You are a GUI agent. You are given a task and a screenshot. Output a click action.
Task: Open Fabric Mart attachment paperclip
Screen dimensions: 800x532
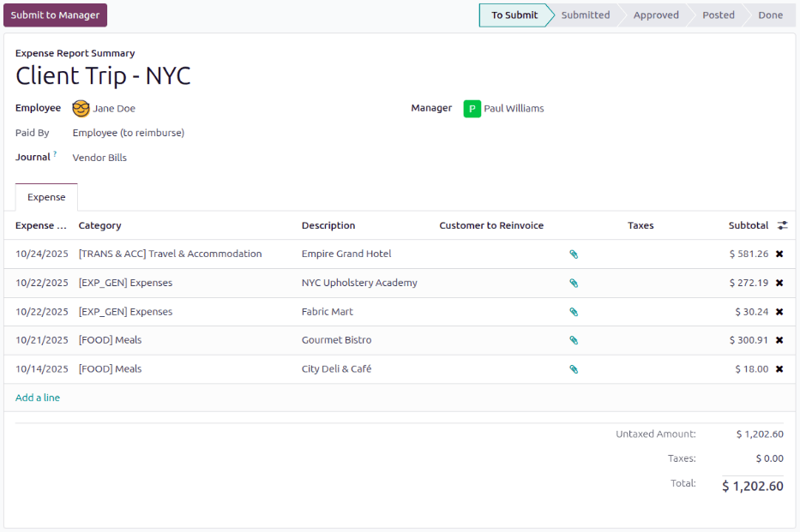point(574,312)
